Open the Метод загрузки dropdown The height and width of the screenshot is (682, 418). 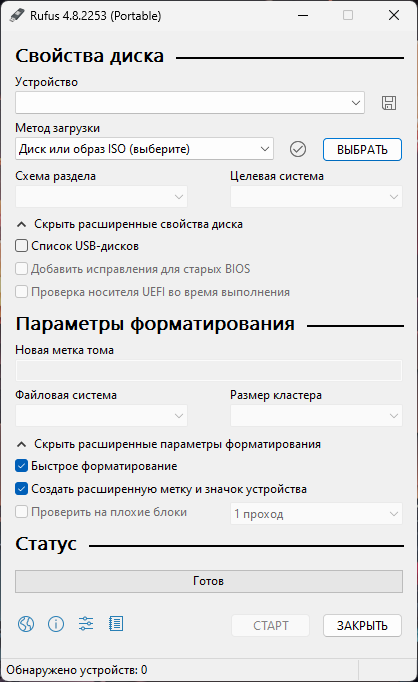(x=144, y=149)
